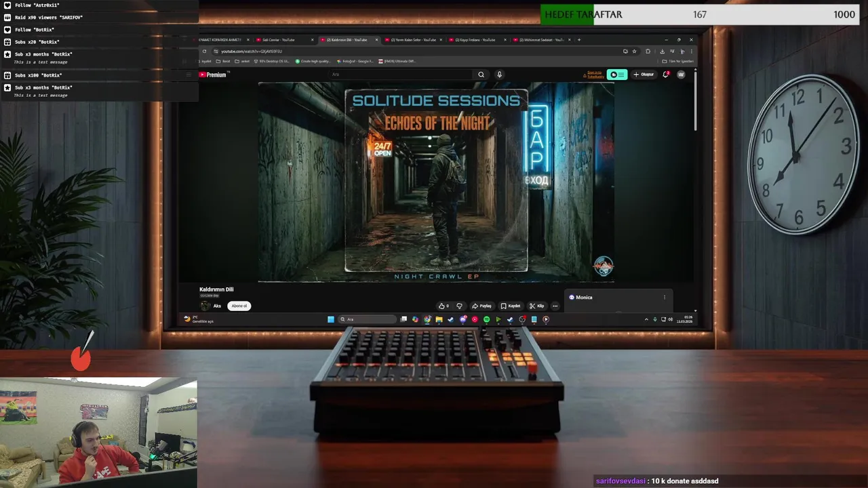Screen dimensions: 868x488
Task: Open the YouTube account avatar menu
Action: 681,75
